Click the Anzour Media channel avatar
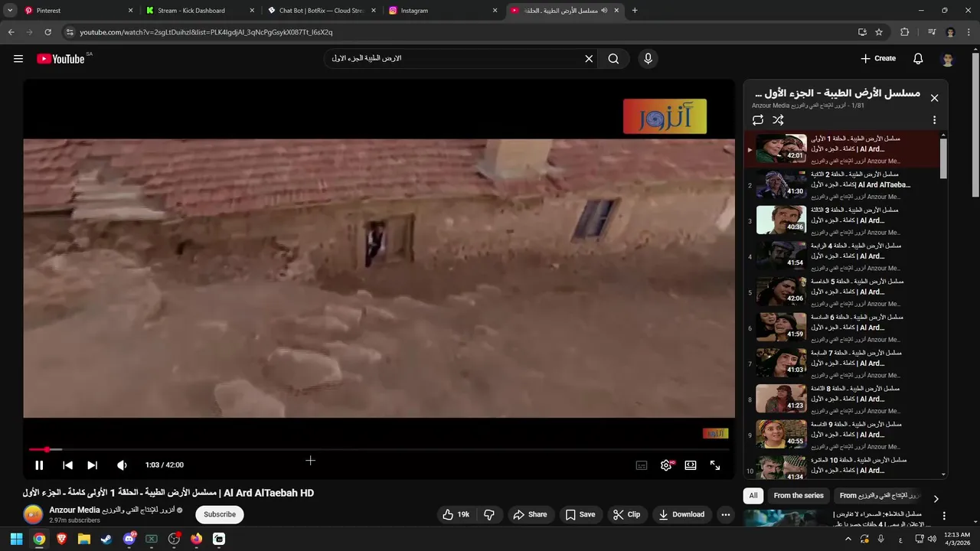Screen dimensions: 980x551 tap(33, 514)
